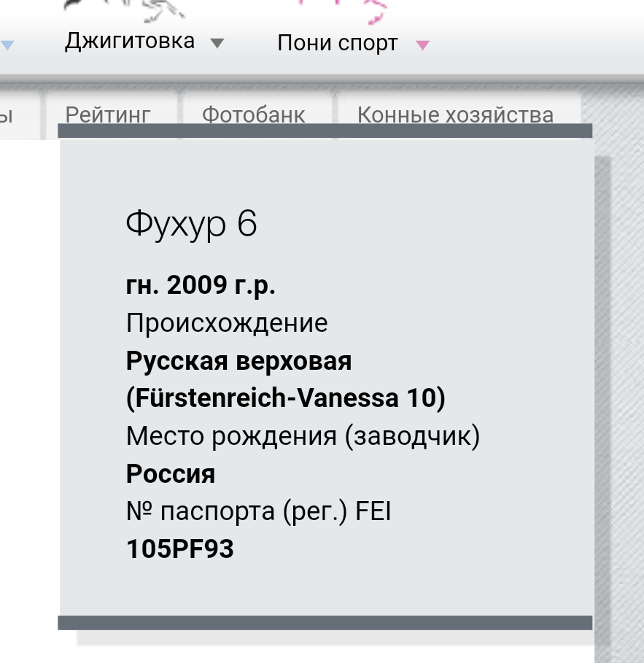The image size is (644, 663).
Task: Expand the pink arrow beside Пони спорт
Action: [422, 44]
